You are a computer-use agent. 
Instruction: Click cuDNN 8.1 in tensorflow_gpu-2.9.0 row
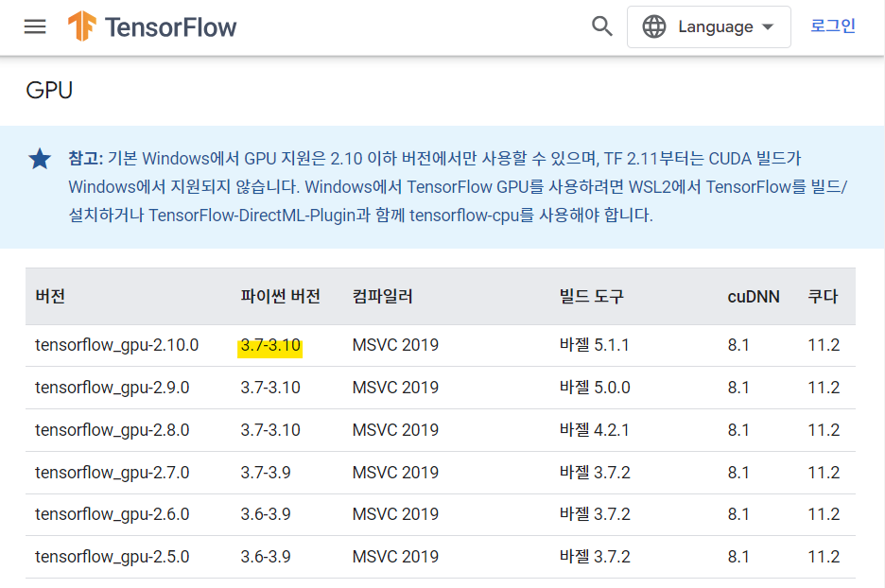738,388
